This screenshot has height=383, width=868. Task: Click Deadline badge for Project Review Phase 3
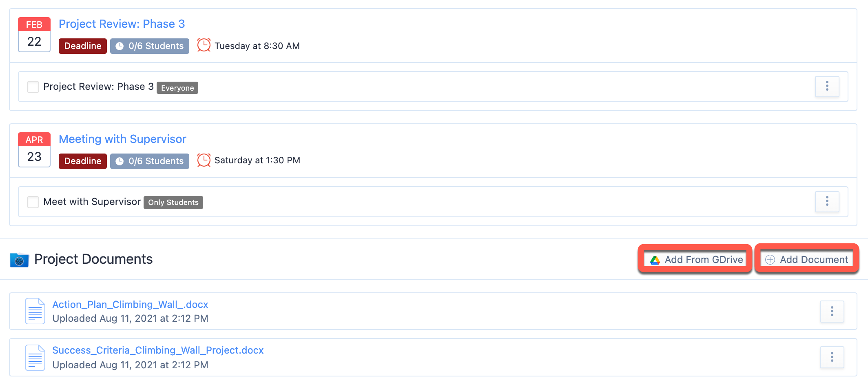[x=83, y=46]
